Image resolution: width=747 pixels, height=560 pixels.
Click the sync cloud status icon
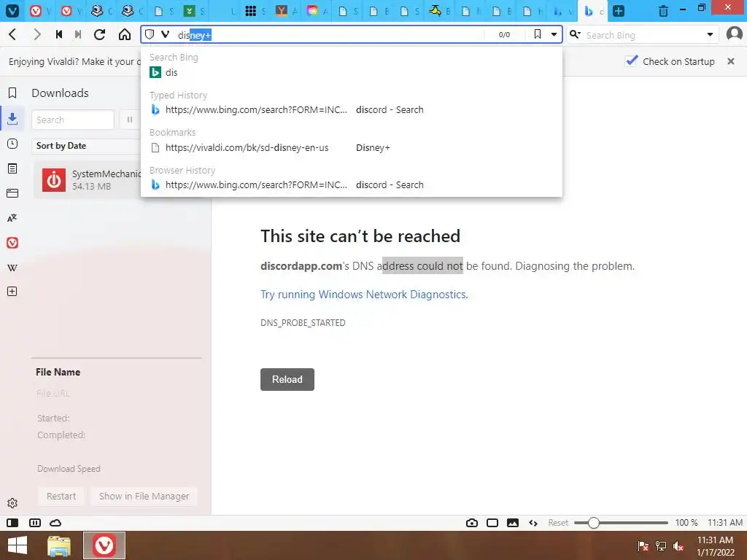[x=55, y=523]
